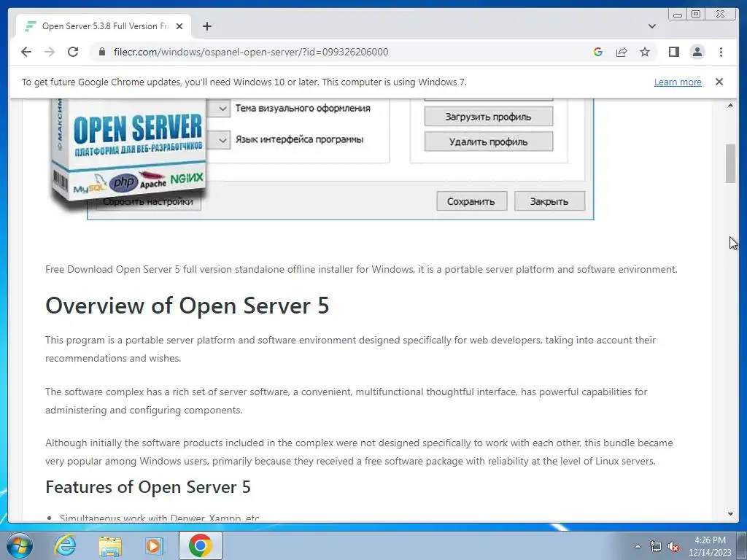
Task: Open the muted volume tray icon
Action: 673,547
